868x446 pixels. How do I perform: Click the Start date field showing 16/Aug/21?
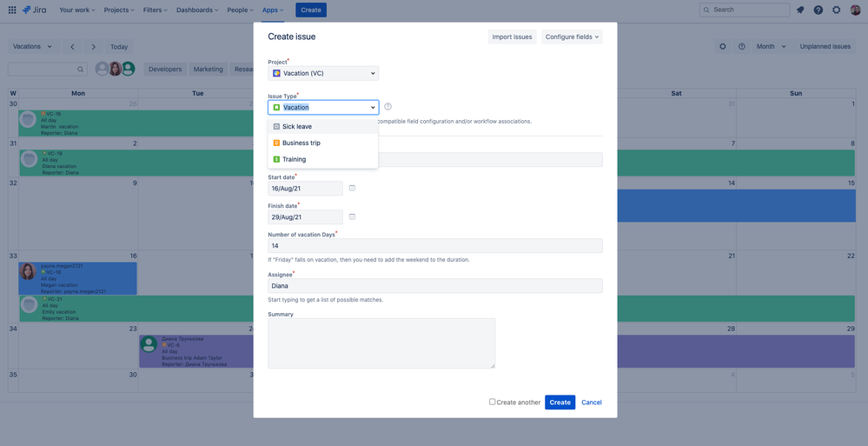[306, 189]
